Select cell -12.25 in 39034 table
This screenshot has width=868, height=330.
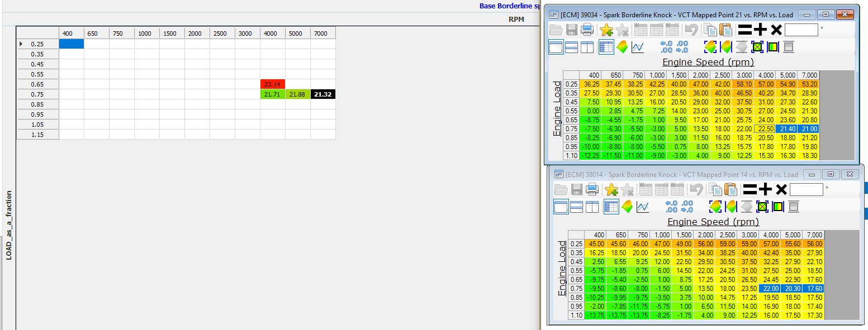(x=590, y=155)
